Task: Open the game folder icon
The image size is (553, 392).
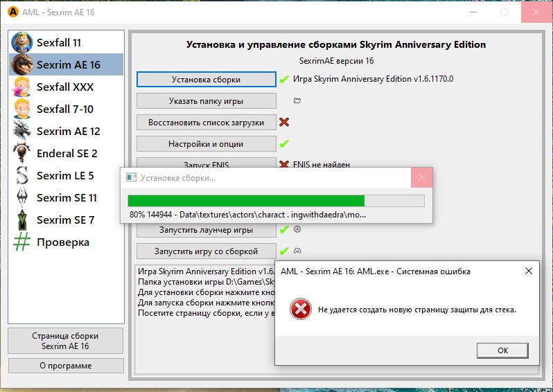Action: coord(297,101)
